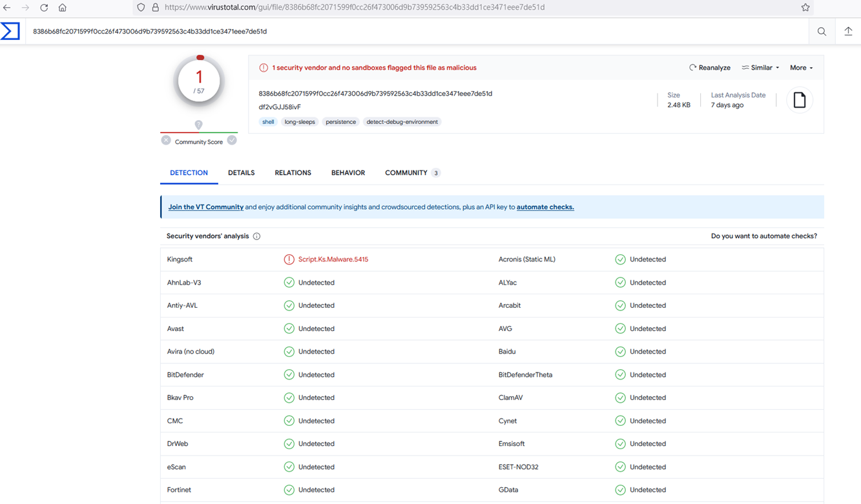
Task: Click the padlock site security icon
Action: [155, 8]
